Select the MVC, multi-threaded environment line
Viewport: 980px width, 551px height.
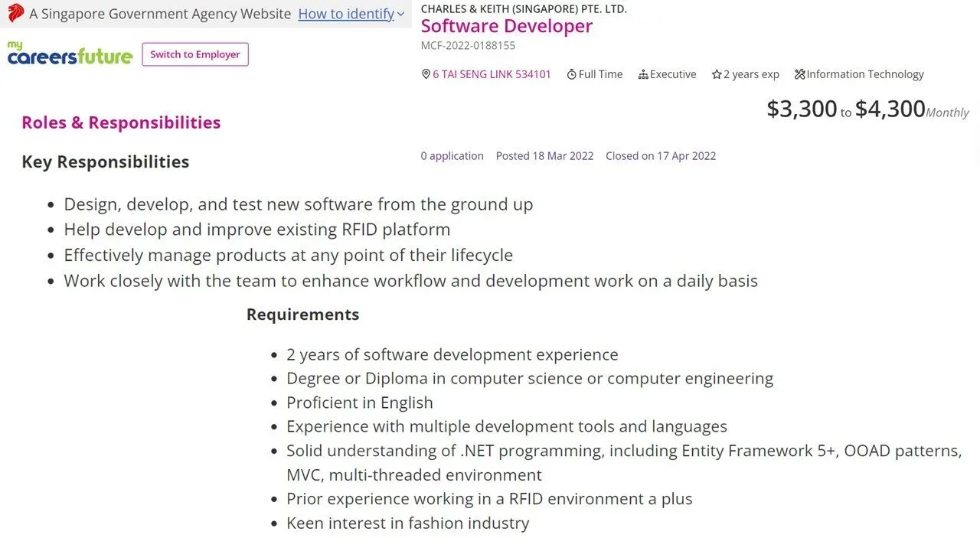click(414, 474)
